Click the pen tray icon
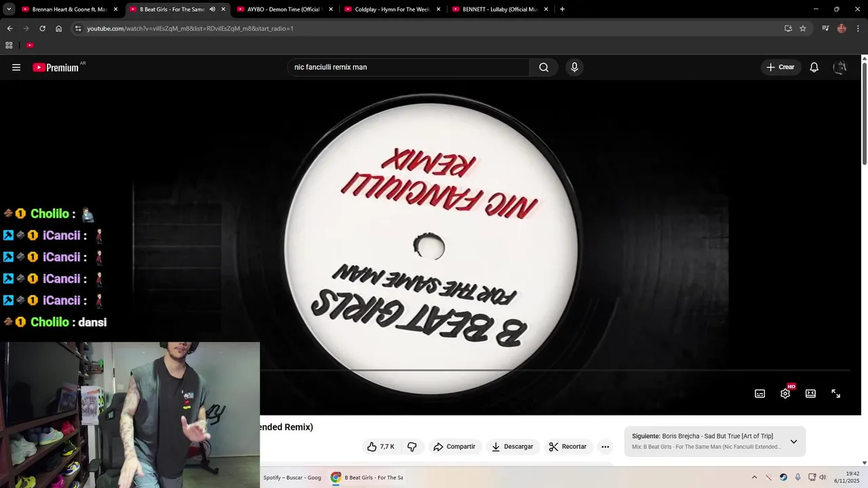 click(x=768, y=478)
